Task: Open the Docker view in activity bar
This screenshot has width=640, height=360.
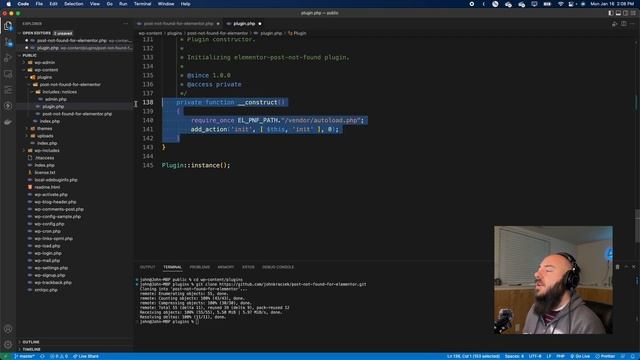Action: pyautogui.click(x=8, y=122)
